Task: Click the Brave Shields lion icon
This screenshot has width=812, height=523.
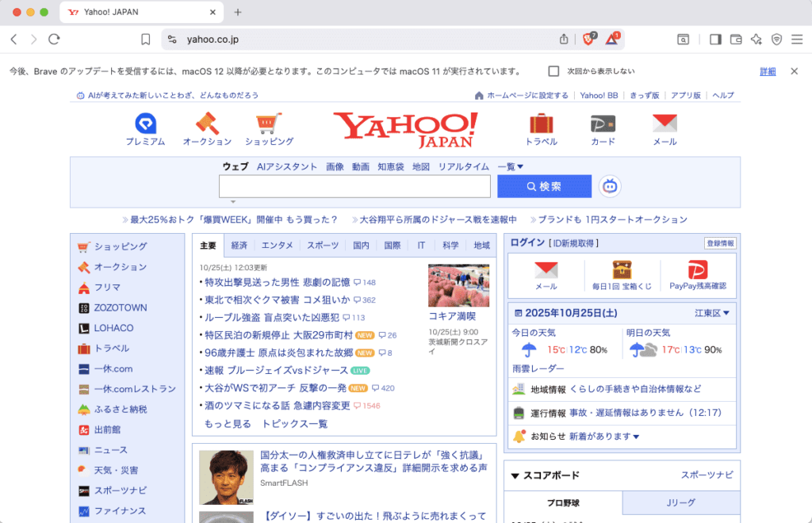Action: (x=589, y=39)
